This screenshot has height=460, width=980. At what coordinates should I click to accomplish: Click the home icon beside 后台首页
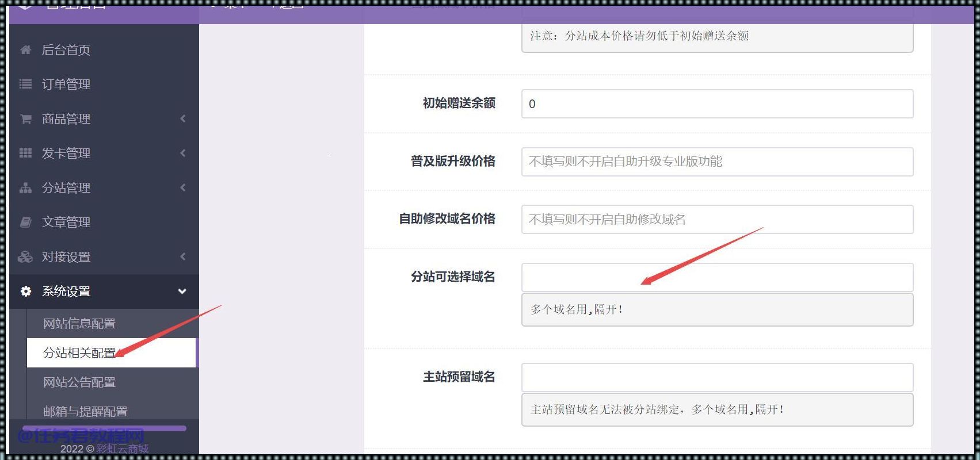tap(25, 50)
